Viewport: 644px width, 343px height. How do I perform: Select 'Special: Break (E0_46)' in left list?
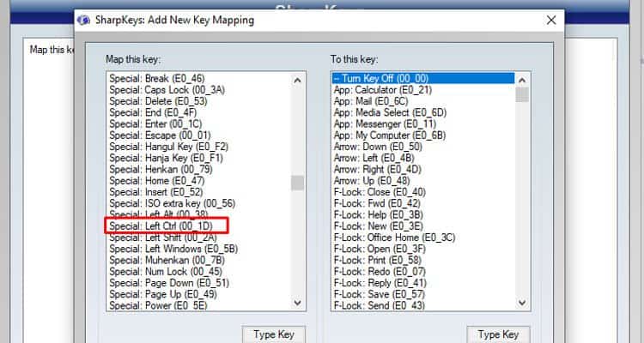tap(157, 78)
